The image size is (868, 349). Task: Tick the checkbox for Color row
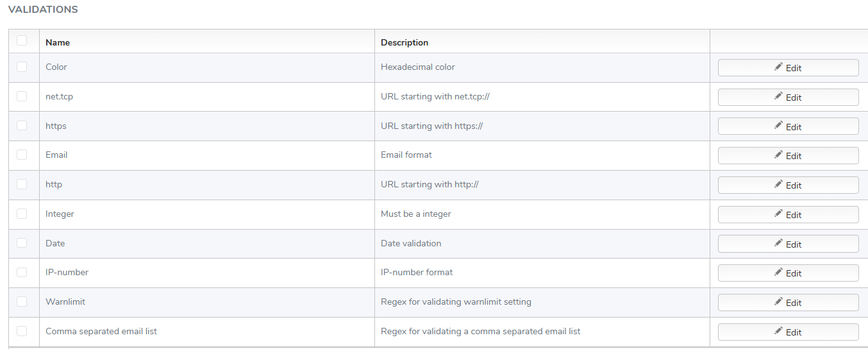click(x=22, y=67)
